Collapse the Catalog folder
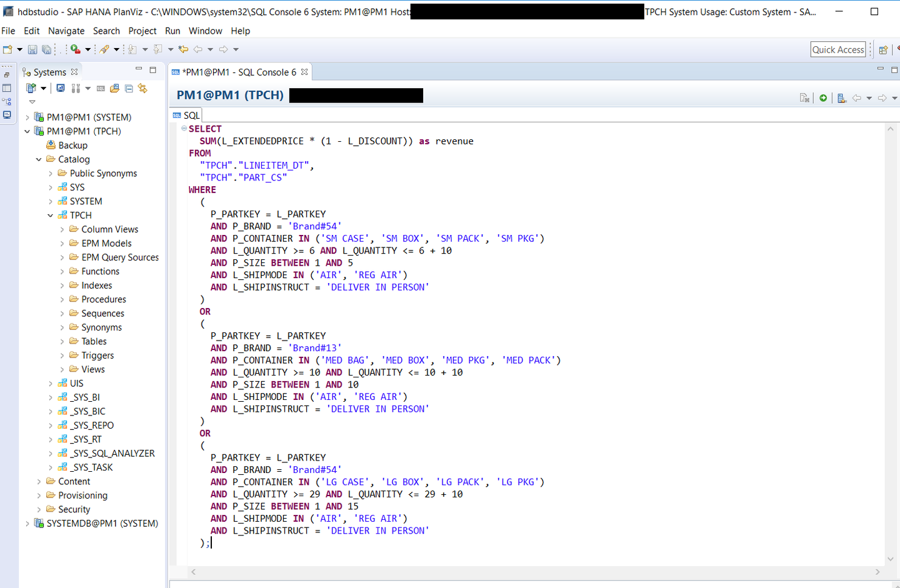Screen dimensions: 900x588 pos(39,159)
